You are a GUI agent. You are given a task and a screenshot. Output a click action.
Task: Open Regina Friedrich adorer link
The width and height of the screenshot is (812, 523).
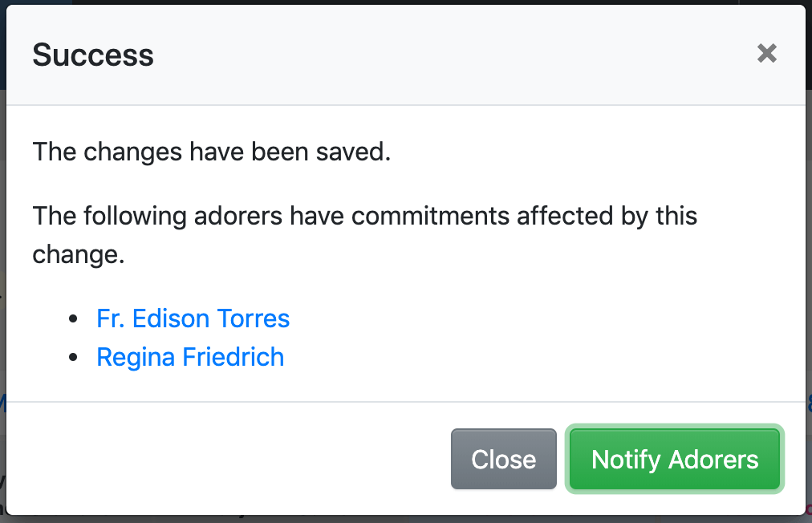(x=190, y=356)
